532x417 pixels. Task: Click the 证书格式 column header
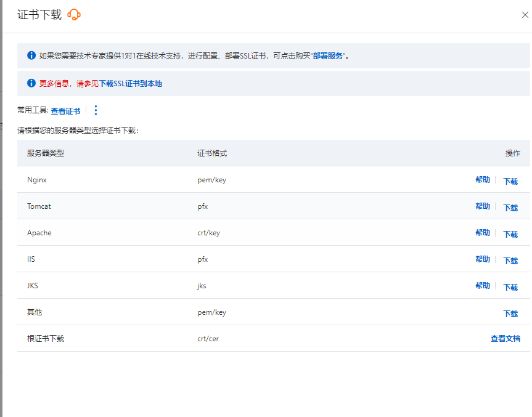(x=212, y=153)
